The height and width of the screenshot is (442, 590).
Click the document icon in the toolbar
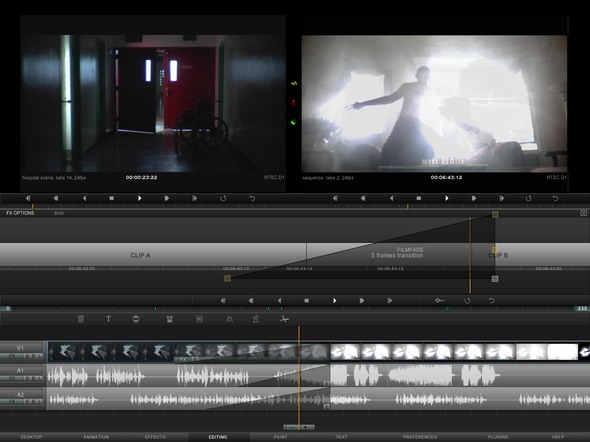pyautogui.click(x=81, y=319)
